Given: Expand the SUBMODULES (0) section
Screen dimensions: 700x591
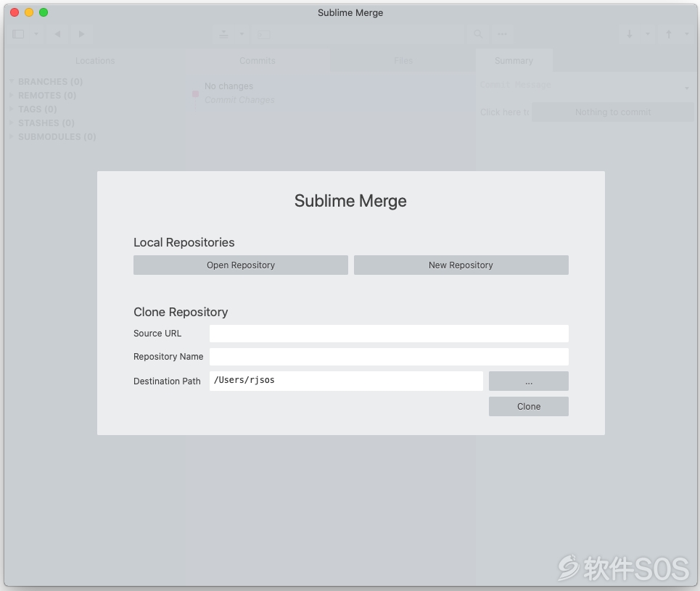Looking at the screenshot, I should click(x=12, y=136).
